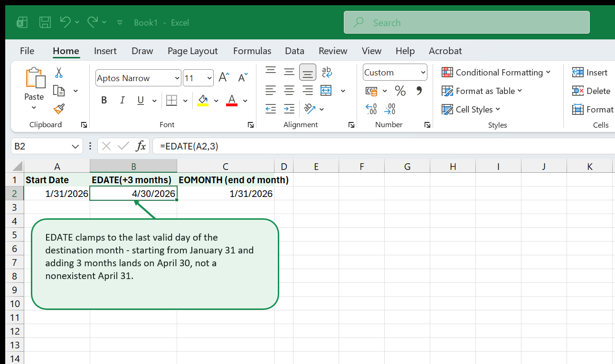This screenshot has width=615, height=364.
Task: Open the Copy options dropdown arrow
Action: tap(76, 91)
